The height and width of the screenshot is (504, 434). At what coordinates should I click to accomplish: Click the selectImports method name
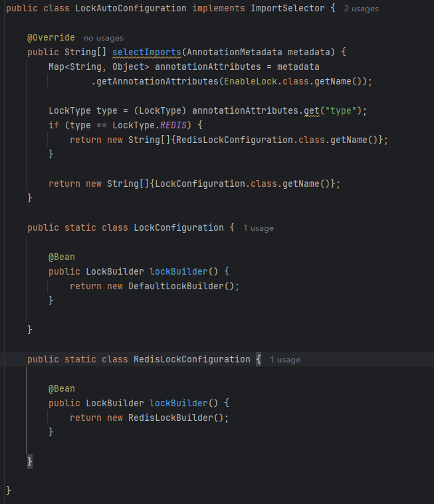click(x=147, y=52)
